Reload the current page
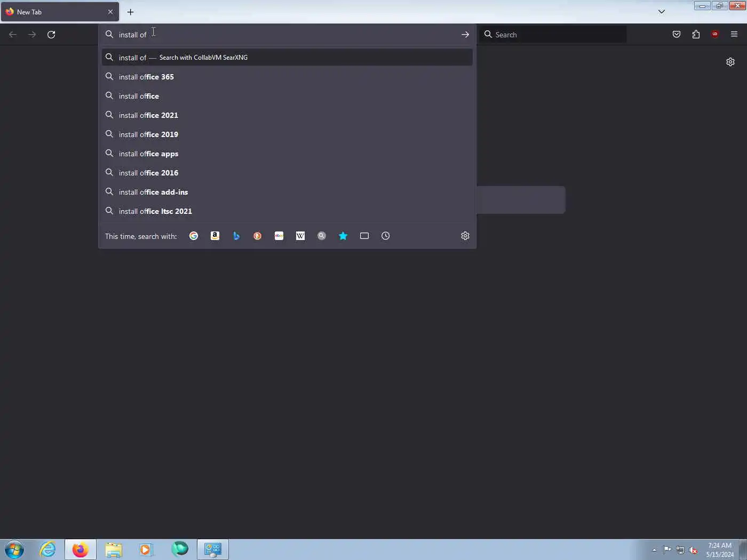This screenshot has height=560, width=747. click(51, 35)
